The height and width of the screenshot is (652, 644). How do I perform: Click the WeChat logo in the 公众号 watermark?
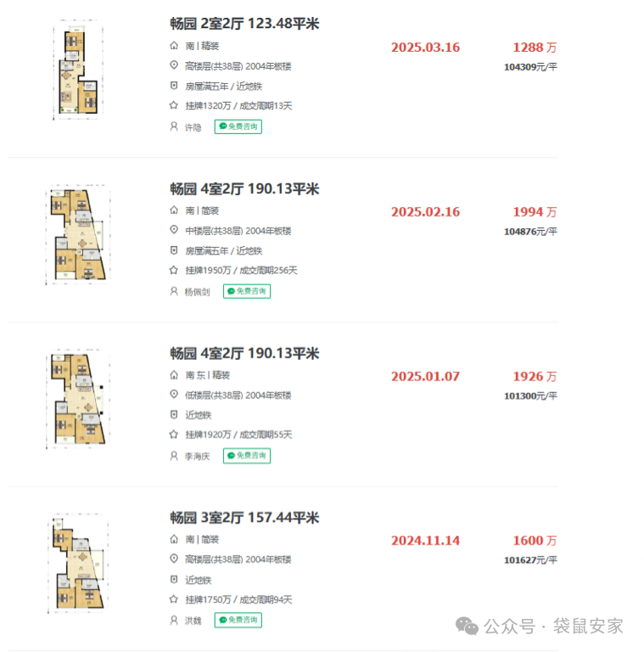pyautogui.click(x=468, y=627)
